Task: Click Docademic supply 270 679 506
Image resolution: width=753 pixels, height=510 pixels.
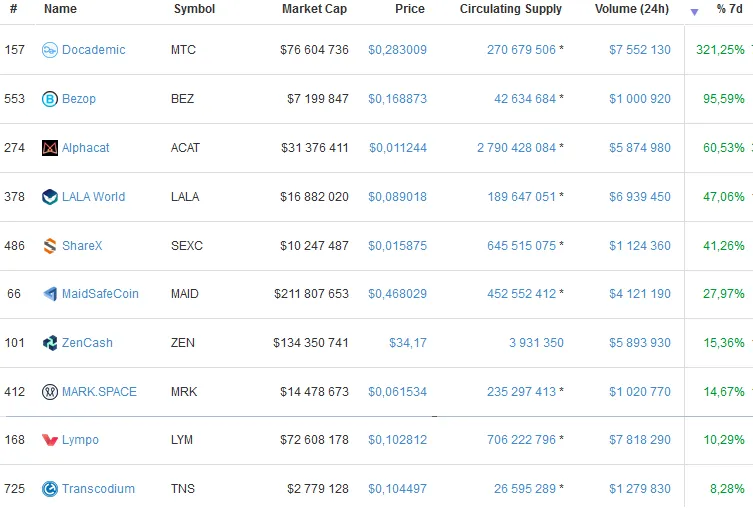Action: point(522,50)
